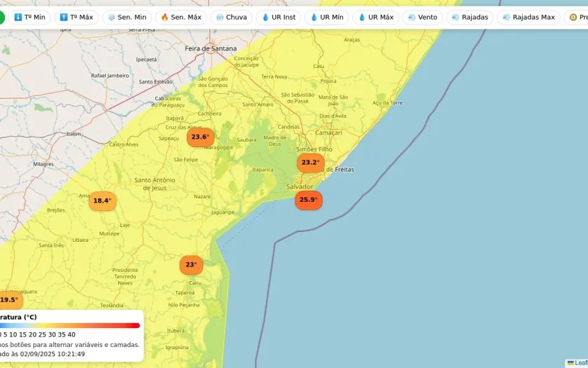Click the wind icon beside the plain Rajadas label
This screenshot has width=588, height=368.
(456, 18)
